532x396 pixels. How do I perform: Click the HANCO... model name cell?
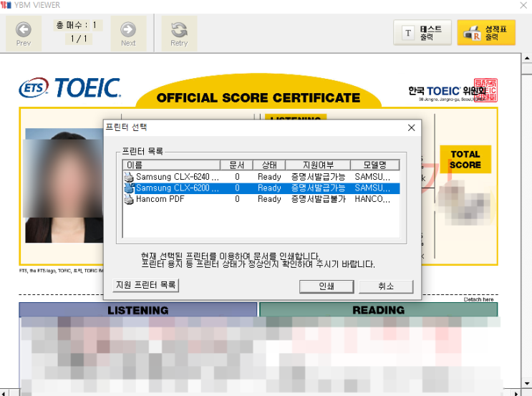click(372, 199)
